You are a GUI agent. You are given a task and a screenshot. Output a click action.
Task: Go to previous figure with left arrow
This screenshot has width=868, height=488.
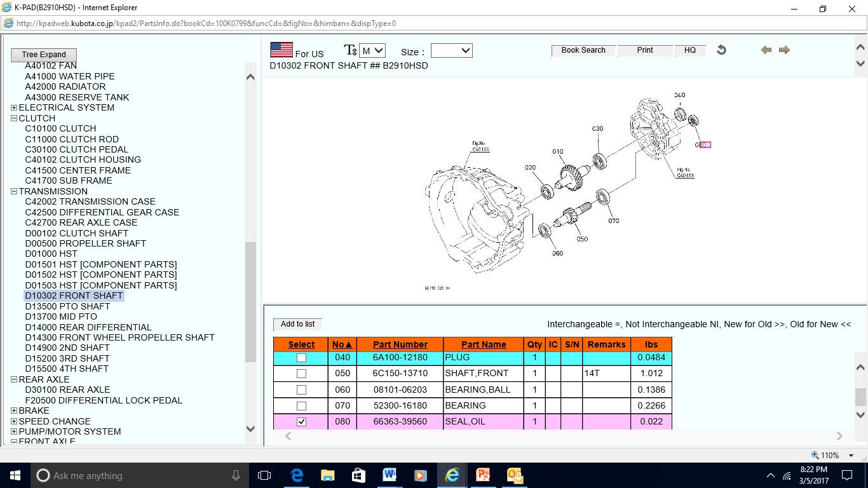[x=766, y=50]
